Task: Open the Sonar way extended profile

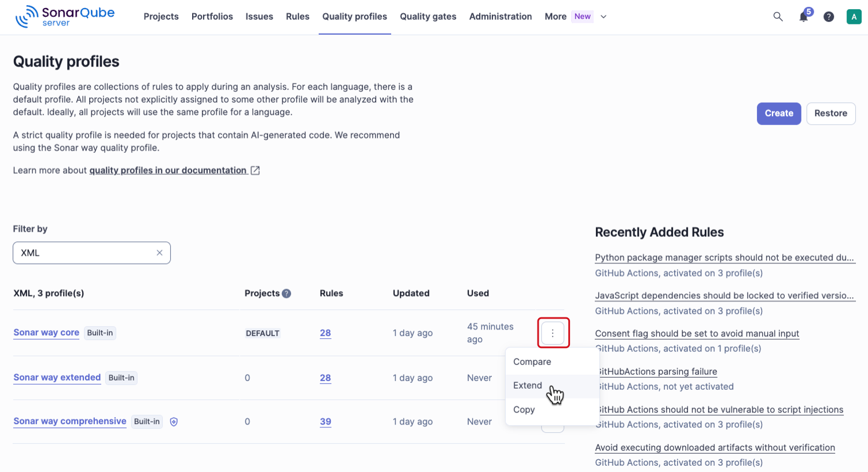Action: [57, 378]
